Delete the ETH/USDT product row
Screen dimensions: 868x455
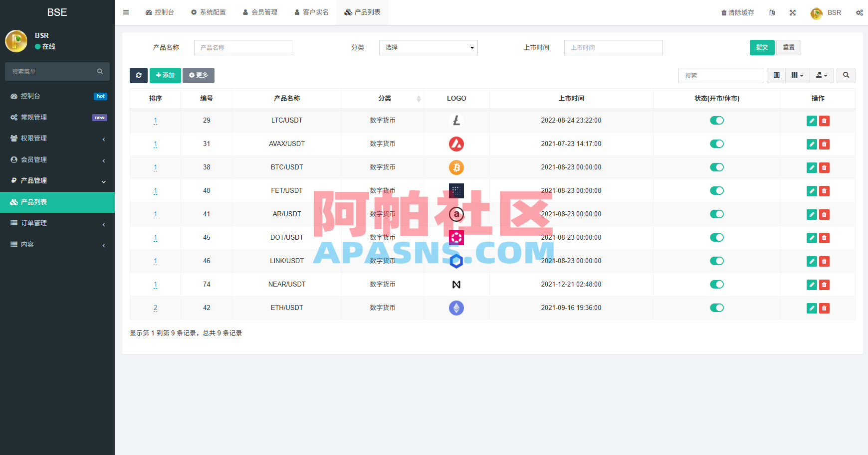pyautogui.click(x=824, y=308)
